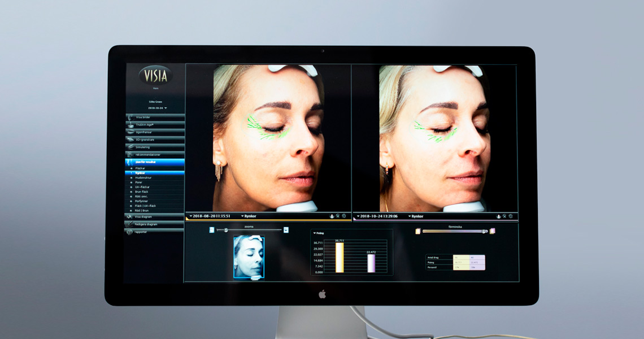Viewport: 644px width, 339px height.
Task: Click the first icon on the left image bar
Action: point(332,216)
